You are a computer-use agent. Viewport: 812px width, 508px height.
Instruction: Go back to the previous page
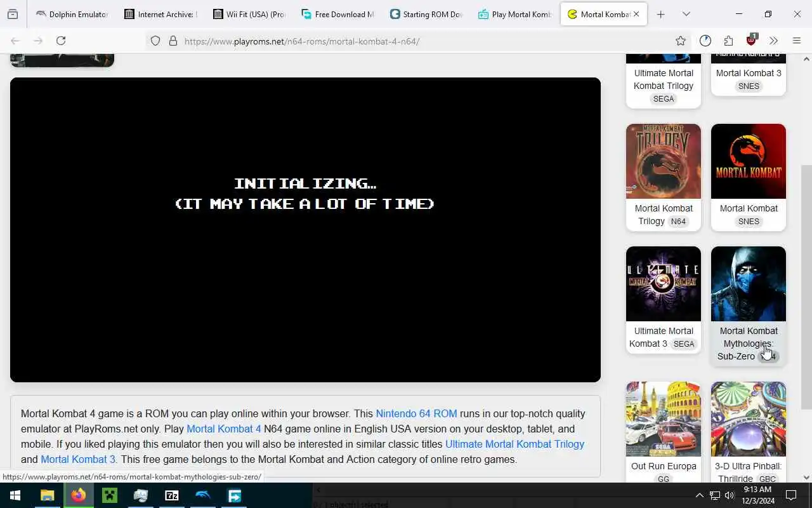(x=15, y=41)
